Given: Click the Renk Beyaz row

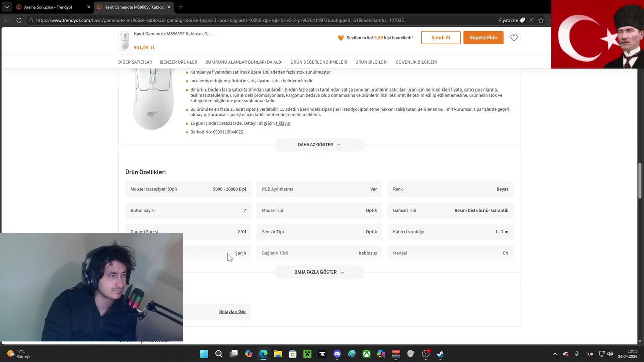Looking at the screenshot, I should point(451,189).
